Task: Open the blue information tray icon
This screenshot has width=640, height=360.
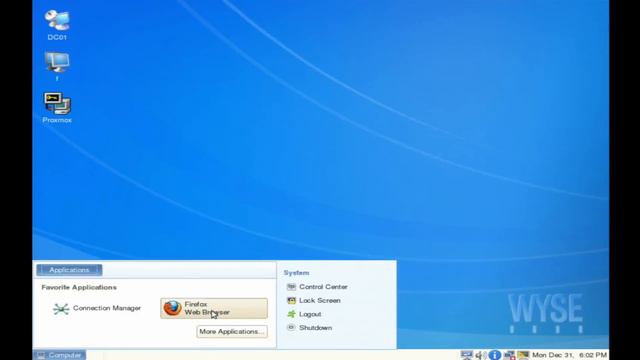Action: pyautogui.click(x=495, y=355)
